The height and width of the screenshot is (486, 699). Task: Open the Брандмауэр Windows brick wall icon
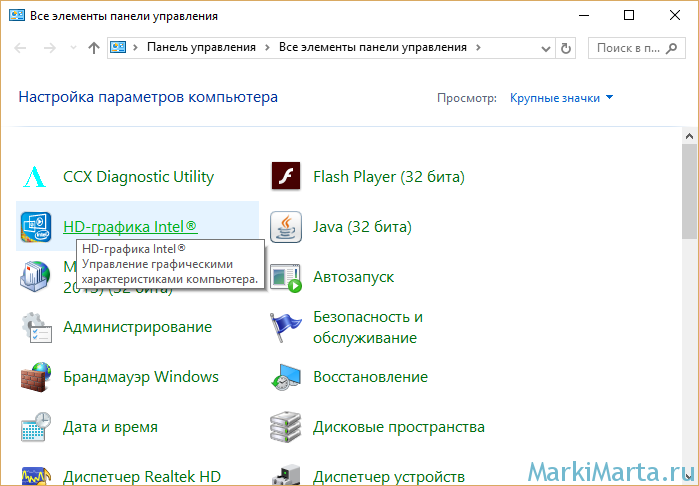tap(36, 377)
